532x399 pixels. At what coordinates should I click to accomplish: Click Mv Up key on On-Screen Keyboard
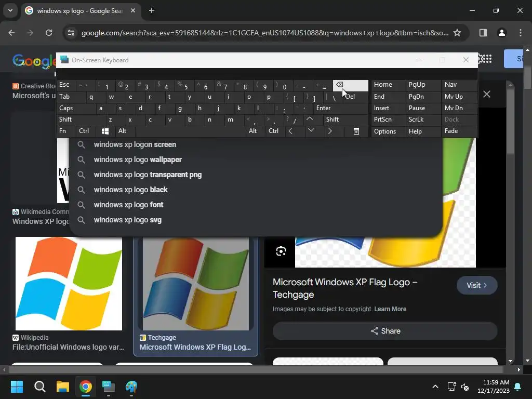459,96
